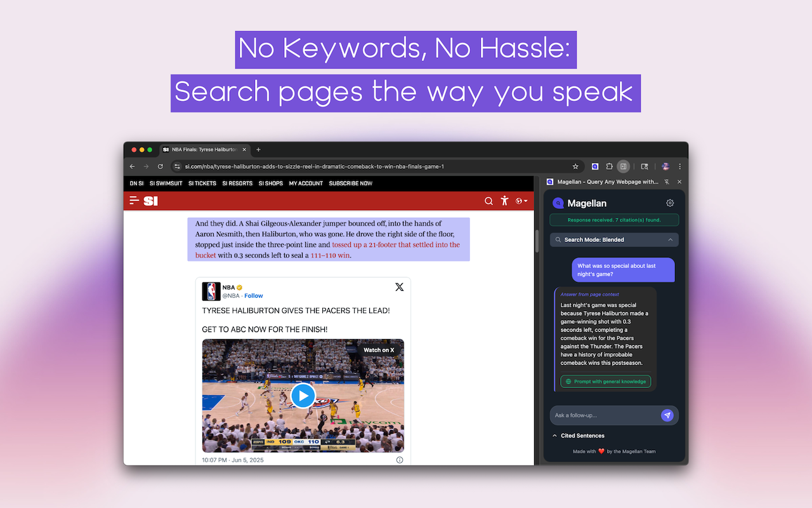This screenshot has height=508, width=812.
Task: Click 'Answer from page context' label
Action: click(x=590, y=295)
